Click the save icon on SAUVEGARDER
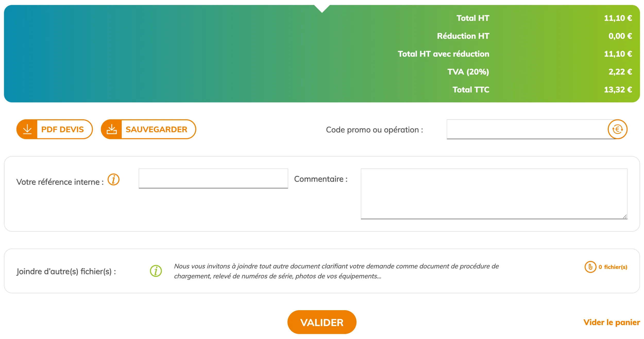Screen dimensions: 644x339 [112, 129]
